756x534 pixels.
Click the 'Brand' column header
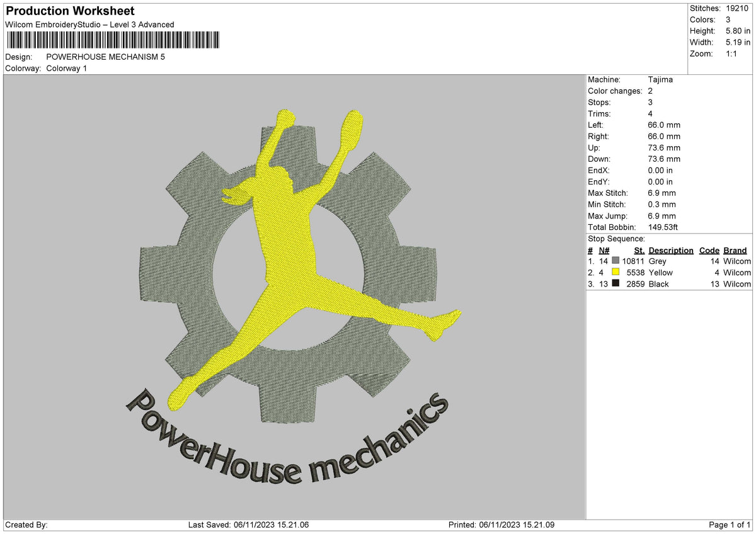pos(735,250)
